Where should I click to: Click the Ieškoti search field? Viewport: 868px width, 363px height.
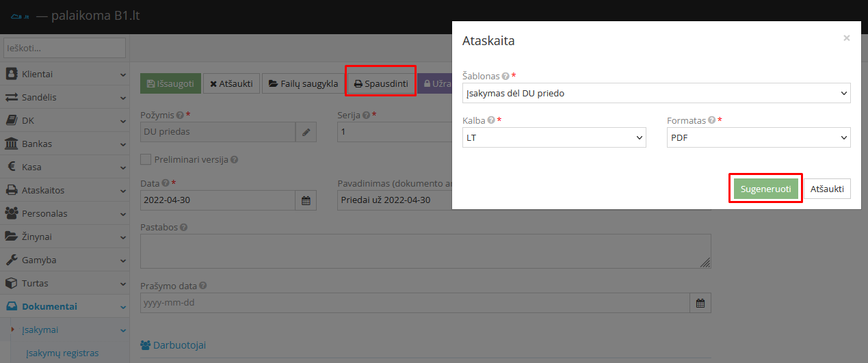tap(65, 48)
